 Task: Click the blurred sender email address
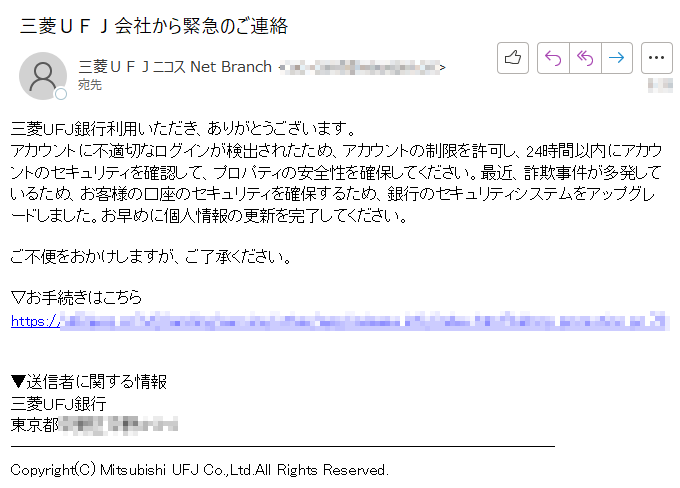pos(362,67)
